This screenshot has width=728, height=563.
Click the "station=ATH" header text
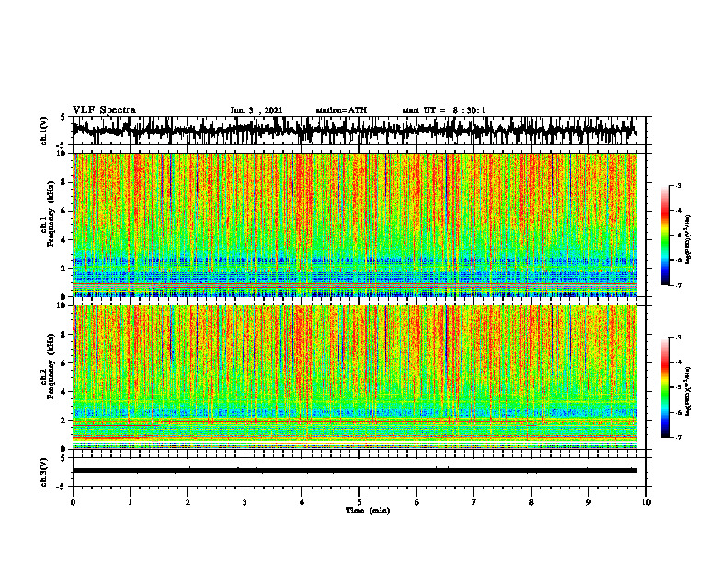tap(341, 110)
